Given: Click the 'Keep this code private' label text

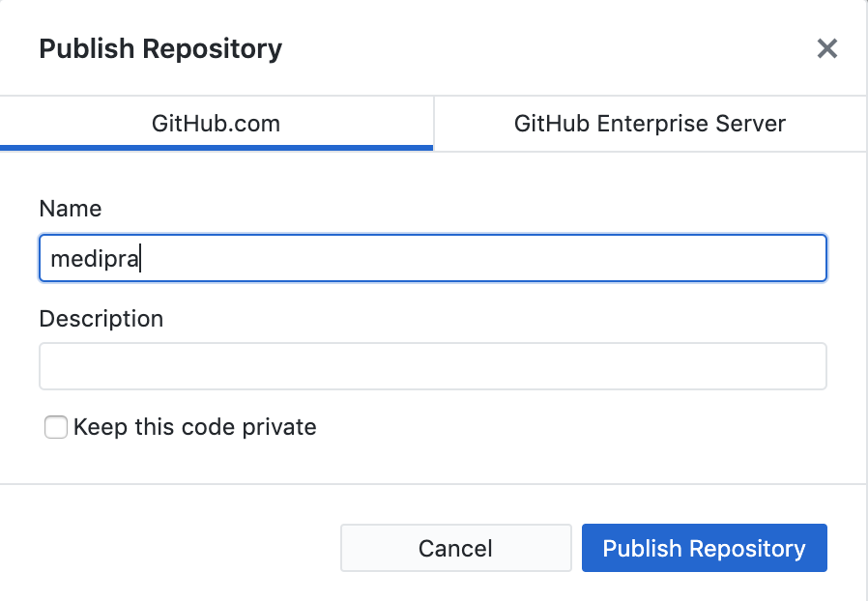Looking at the screenshot, I should [194, 427].
